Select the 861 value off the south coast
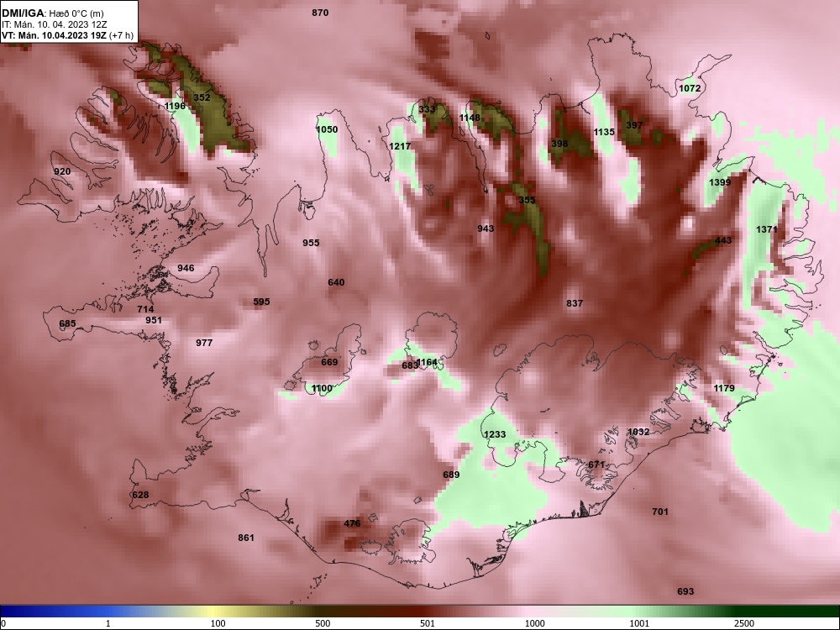The height and width of the screenshot is (630, 840). [246, 538]
